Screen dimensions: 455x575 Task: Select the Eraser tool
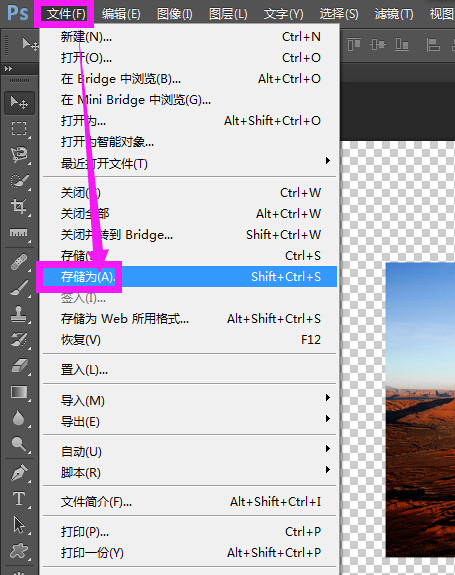coord(19,366)
